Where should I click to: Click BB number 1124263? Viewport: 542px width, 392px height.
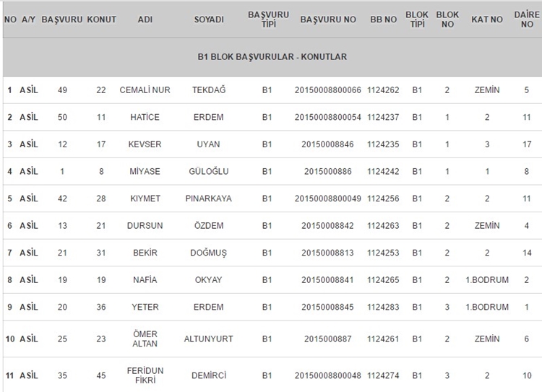click(x=383, y=225)
